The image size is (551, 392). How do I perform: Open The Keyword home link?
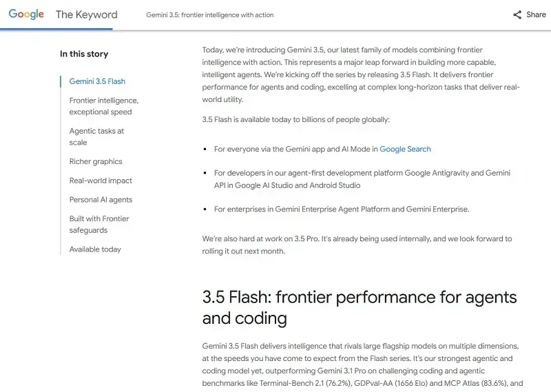coord(87,14)
